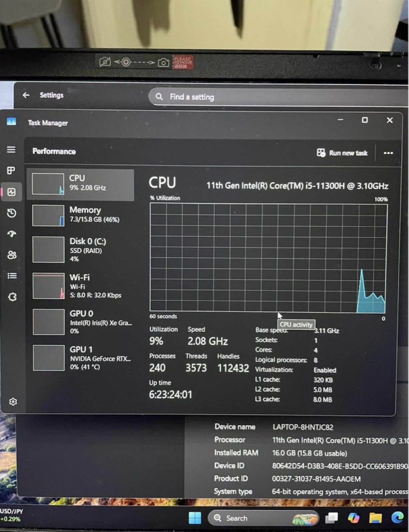Screen dimensions: 409x532
Task: Open the three-dot more options menu
Action: [x=388, y=153]
